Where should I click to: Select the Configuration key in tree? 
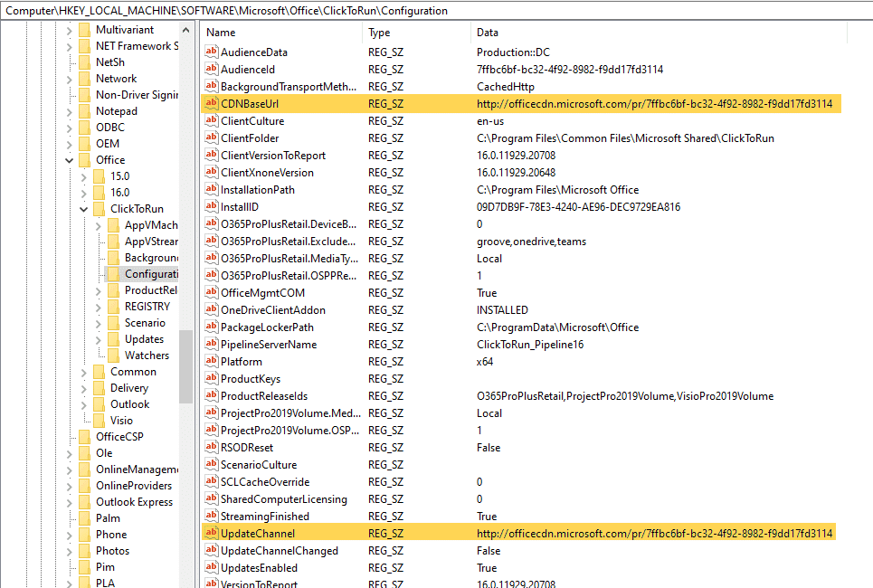(151, 274)
